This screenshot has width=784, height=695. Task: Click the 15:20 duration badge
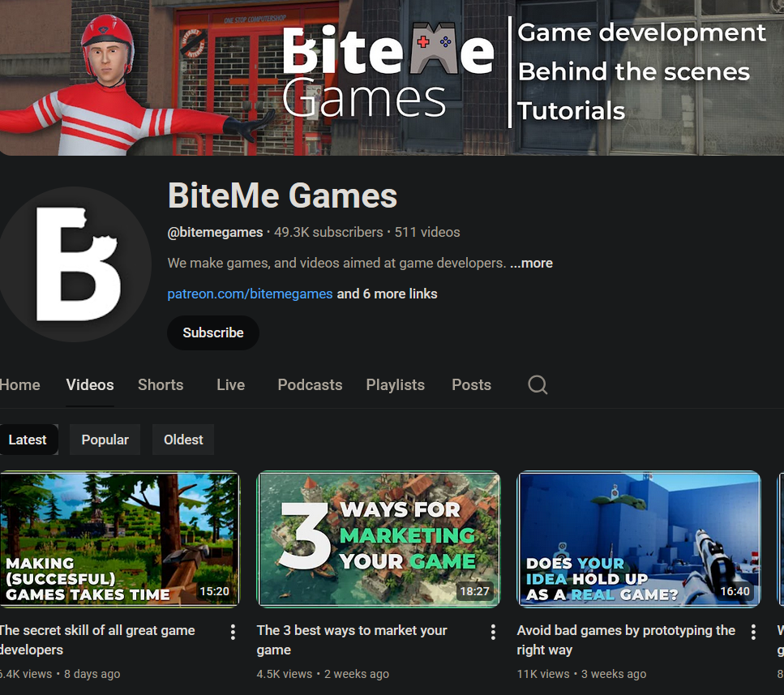pyautogui.click(x=215, y=591)
